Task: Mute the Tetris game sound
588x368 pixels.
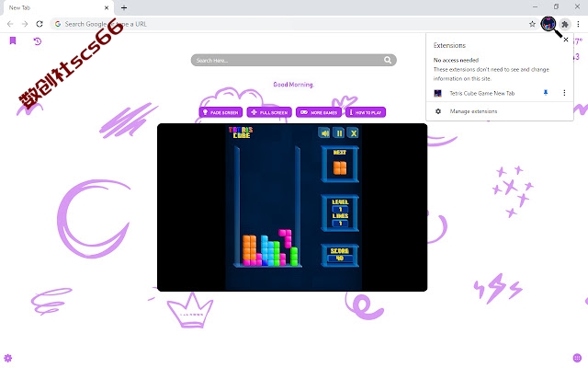Action: point(324,132)
